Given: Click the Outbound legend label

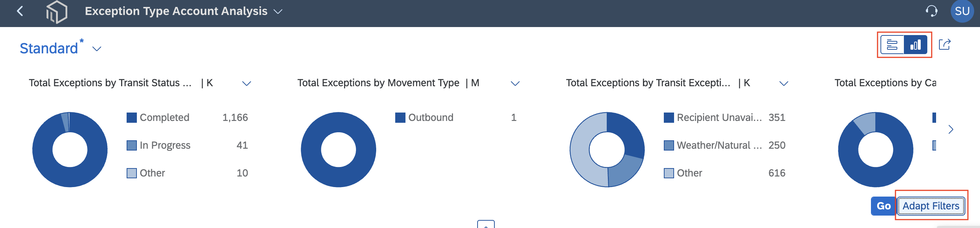Looking at the screenshot, I should point(431,118).
